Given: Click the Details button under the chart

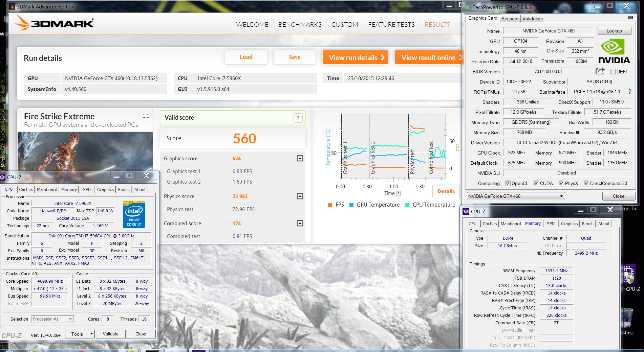Looking at the screenshot, I should click(x=446, y=191).
